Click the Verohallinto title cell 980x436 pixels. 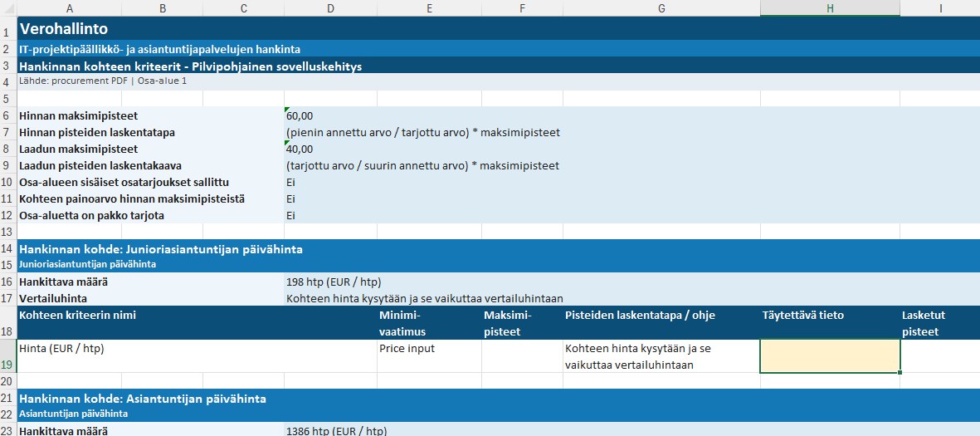pos(498,29)
